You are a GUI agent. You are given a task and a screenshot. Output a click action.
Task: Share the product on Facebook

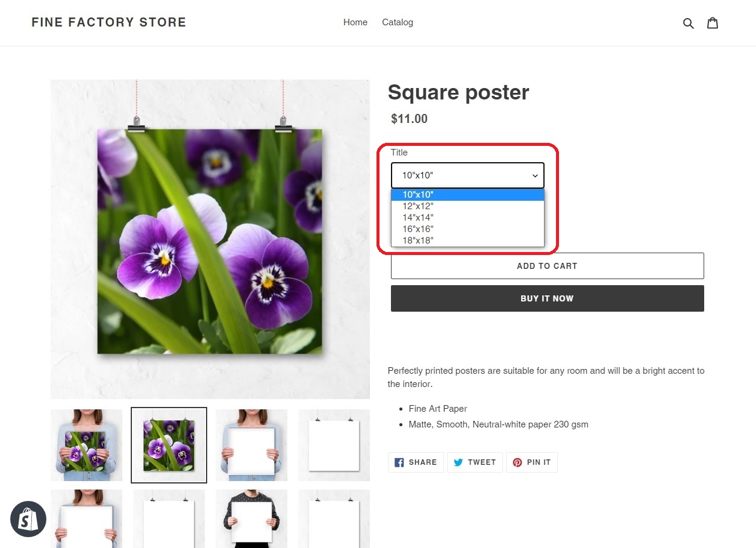point(416,462)
